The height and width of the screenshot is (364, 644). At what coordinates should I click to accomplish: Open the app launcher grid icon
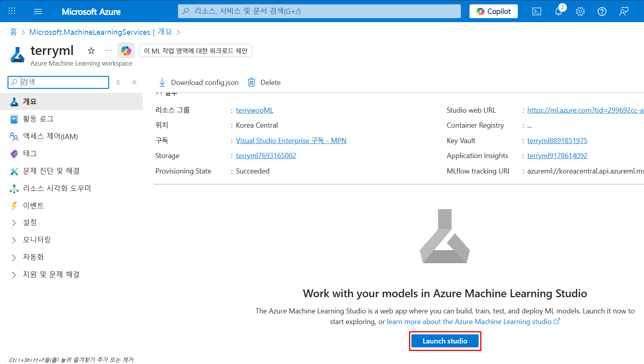point(11,11)
